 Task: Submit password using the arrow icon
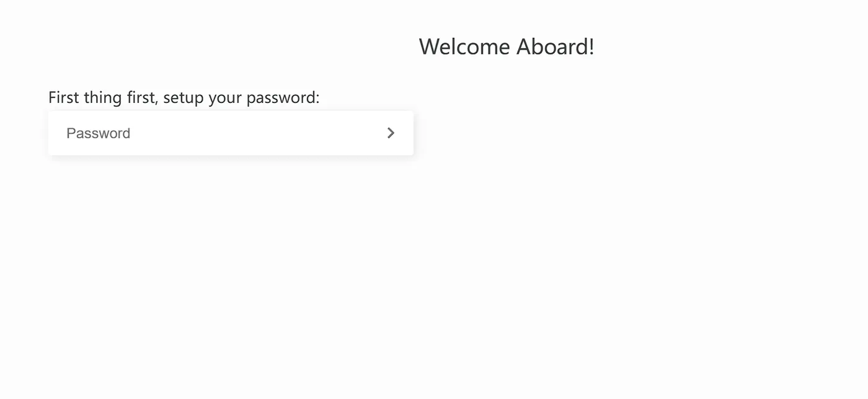(x=391, y=133)
